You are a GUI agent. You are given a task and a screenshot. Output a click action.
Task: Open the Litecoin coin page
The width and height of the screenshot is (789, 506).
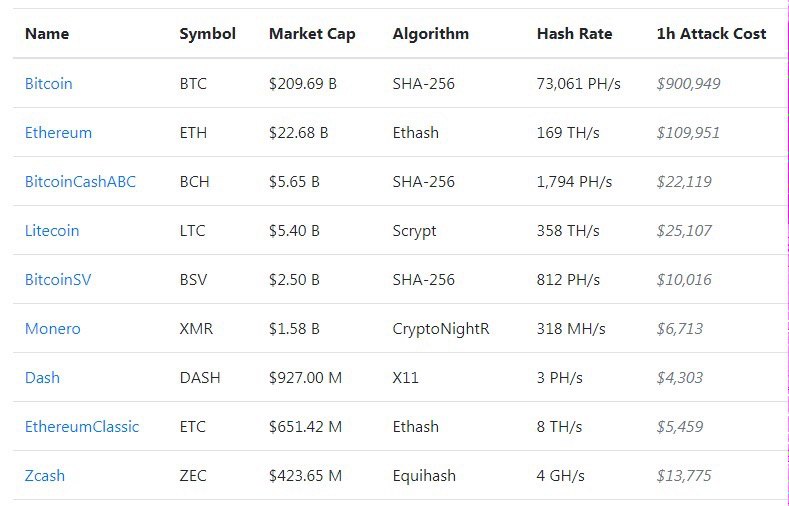[x=52, y=231]
